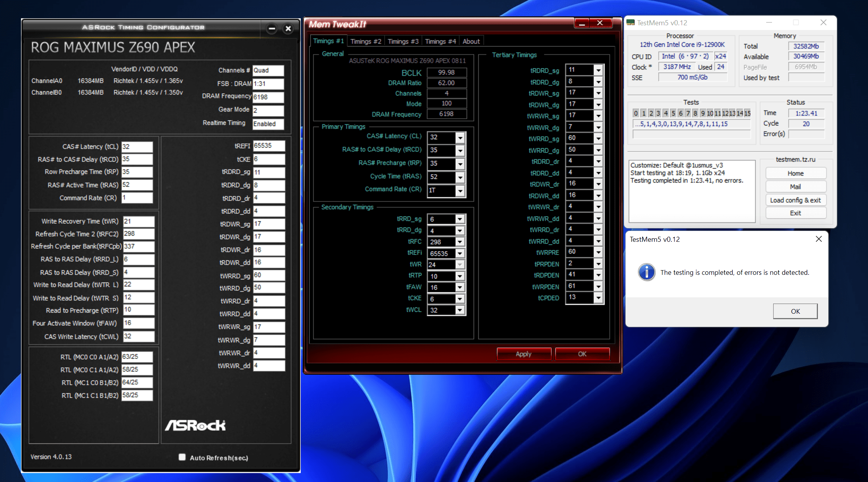The height and width of the screenshot is (482, 868).
Task: Open the CAS# Latency (CL) dropdown
Action: click(460, 138)
